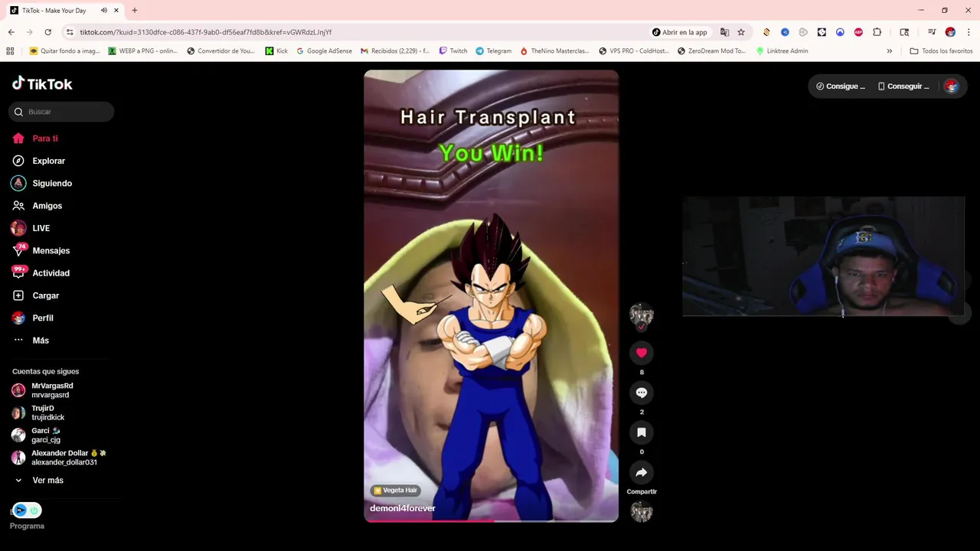Open the Twitch bookmark
The image size is (980, 551).
coord(453,51)
